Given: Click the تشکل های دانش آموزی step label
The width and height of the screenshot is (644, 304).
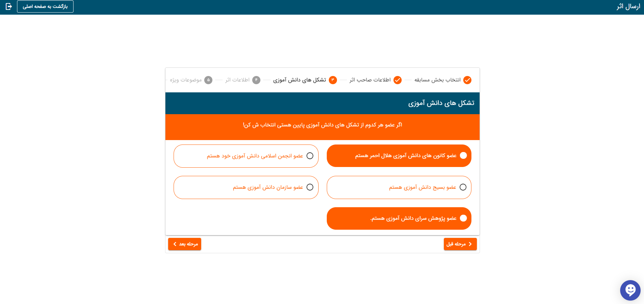Looking at the screenshot, I should click(300, 80).
